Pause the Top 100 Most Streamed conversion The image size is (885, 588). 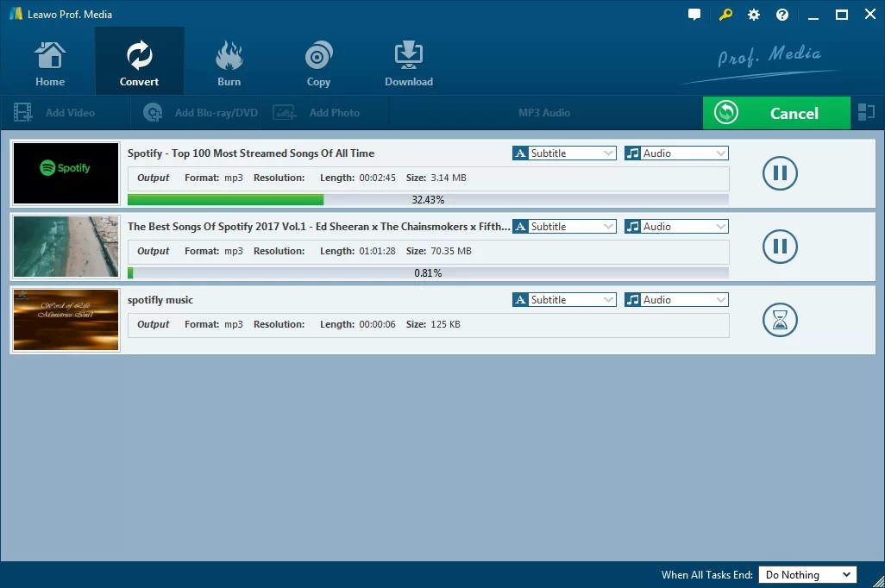[x=780, y=173]
